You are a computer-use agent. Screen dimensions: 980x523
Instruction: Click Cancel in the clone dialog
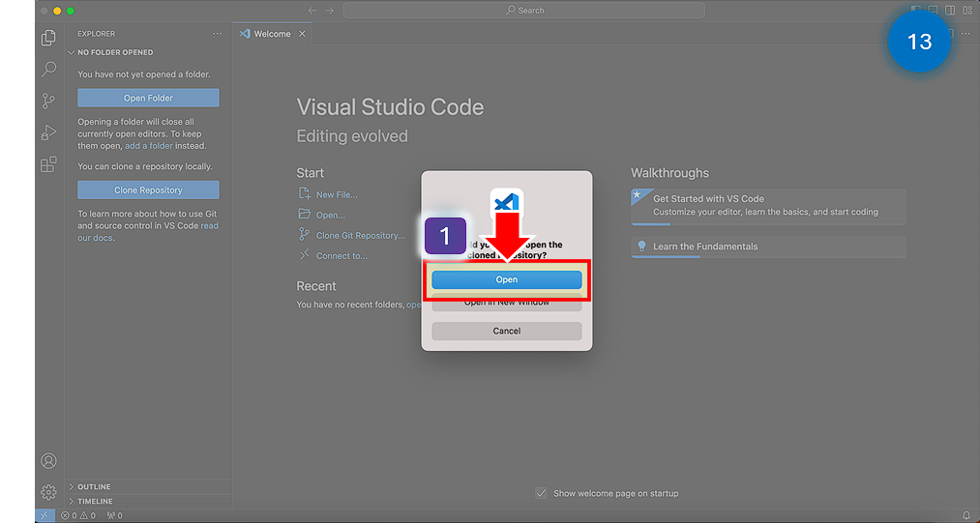pyautogui.click(x=506, y=332)
